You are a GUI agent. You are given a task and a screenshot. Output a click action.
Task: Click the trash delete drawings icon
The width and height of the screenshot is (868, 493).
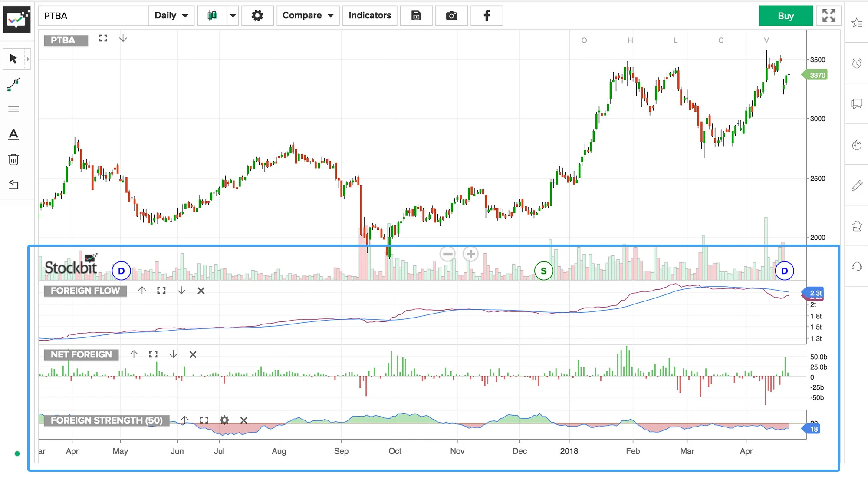pyautogui.click(x=13, y=159)
